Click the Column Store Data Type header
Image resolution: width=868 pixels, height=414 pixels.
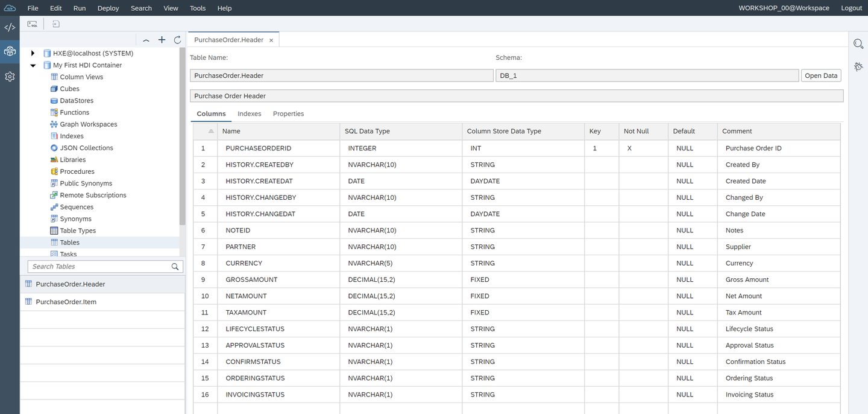[x=523, y=131]
